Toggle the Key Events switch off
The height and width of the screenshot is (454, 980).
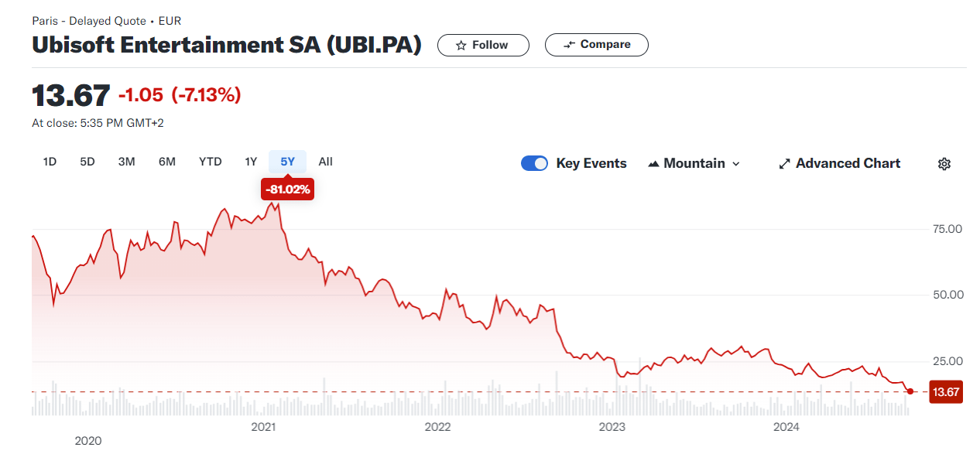(534, 163)
